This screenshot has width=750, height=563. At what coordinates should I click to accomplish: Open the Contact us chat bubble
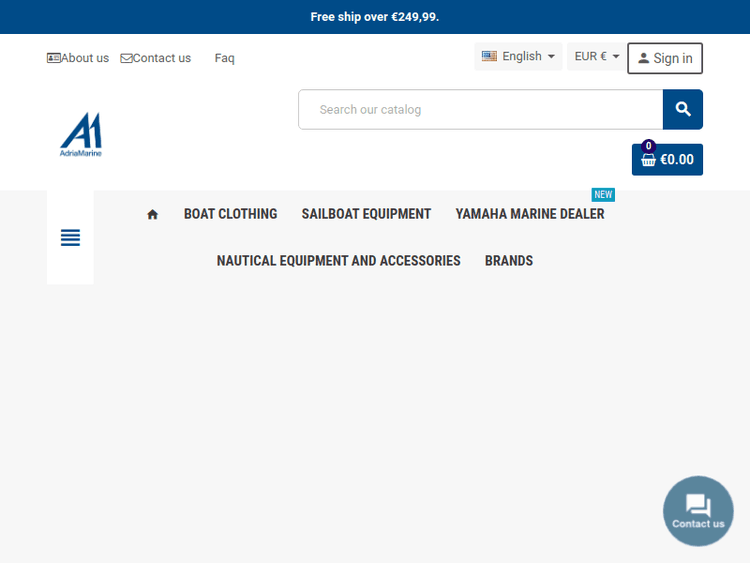[x=698, y=511]
